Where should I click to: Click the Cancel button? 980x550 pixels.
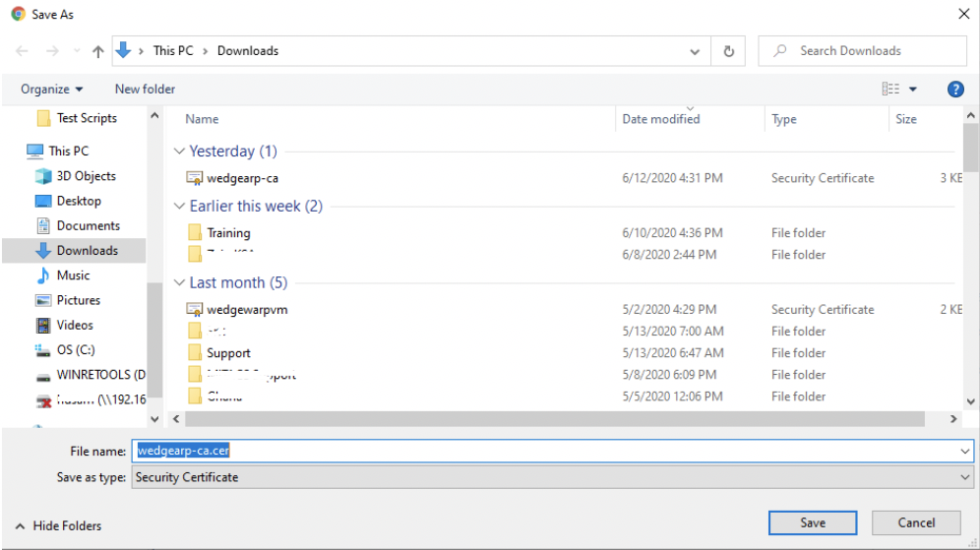(x=915, y=522)
